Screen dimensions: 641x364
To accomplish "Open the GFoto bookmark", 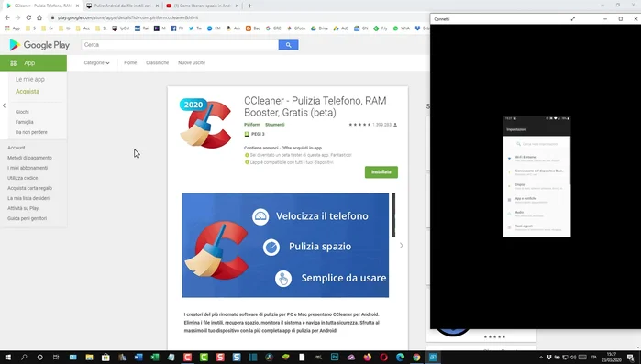I will (296, 28).
